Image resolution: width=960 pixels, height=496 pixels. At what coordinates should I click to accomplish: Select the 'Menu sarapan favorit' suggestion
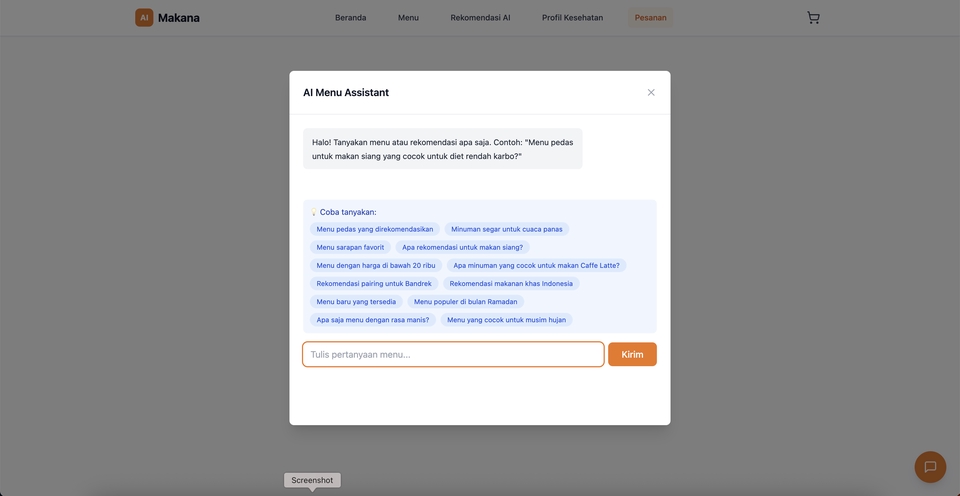[x=350, y=247]
